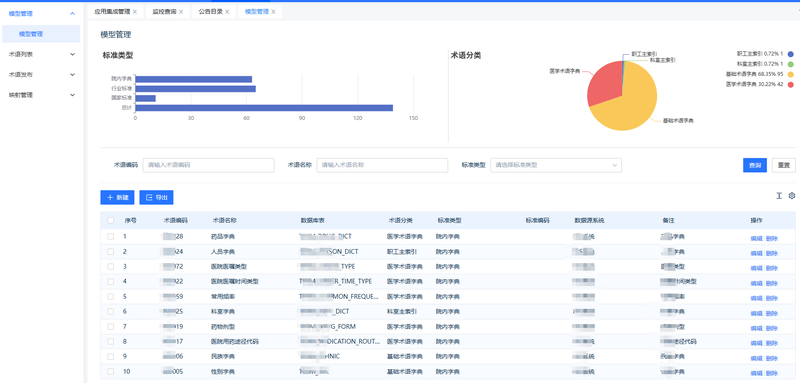Select the 模型管理 tab in tab bar
This screenshot has width=800, height=383.
click(x=257, y=12)
